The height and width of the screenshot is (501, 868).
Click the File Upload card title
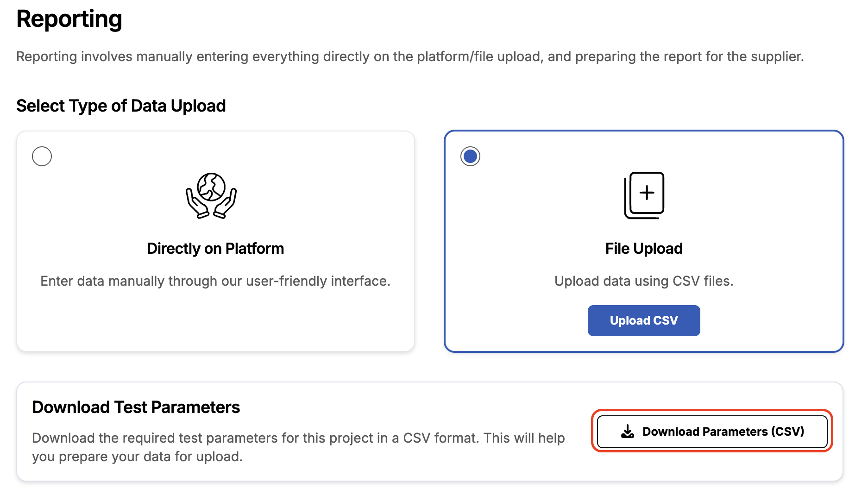click(644, 249)
